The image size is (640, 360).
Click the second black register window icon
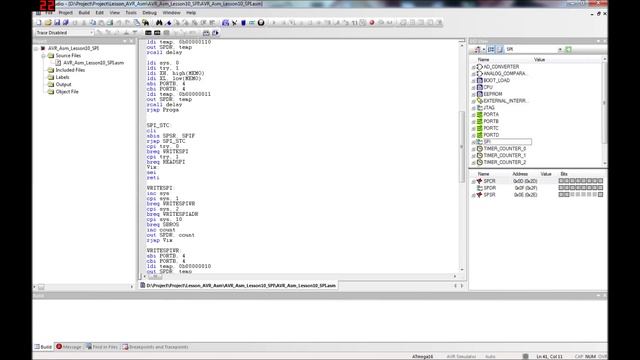(157, 33)
